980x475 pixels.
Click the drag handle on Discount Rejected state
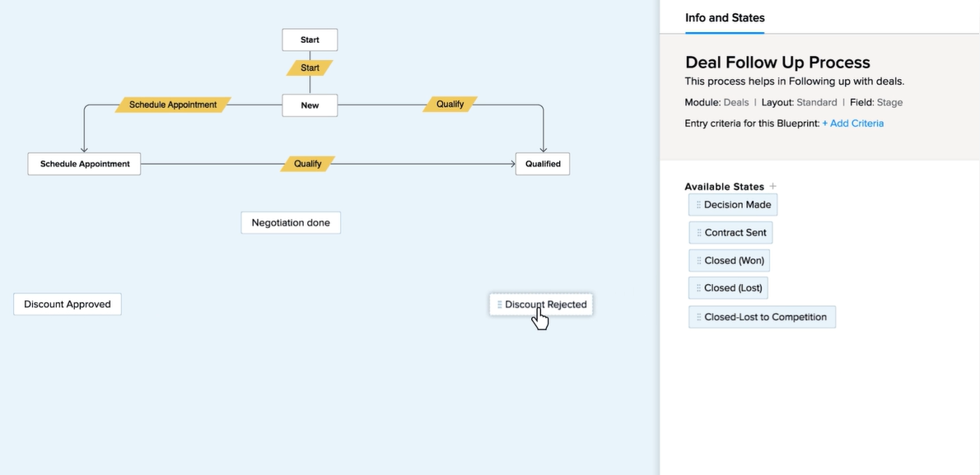pos(499,305)
